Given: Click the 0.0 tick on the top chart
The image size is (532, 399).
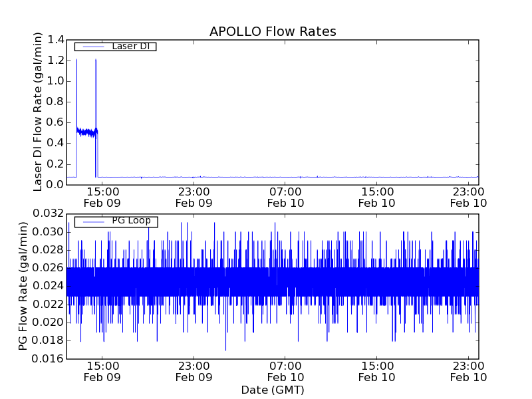Looking at the screenshot, I should (x=55, y=185).
